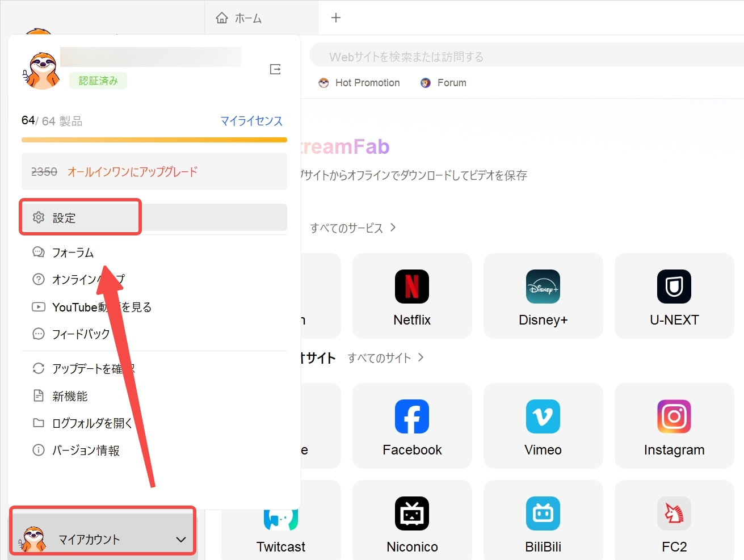
Task: Open the U-NEXT service tile
Action: [674, 296]
